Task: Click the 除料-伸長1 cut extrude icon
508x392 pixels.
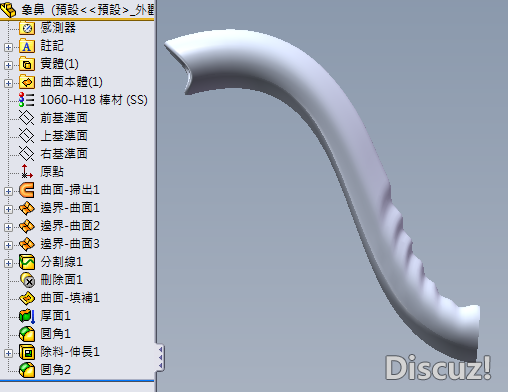Action: pyautogui.click(x=27, y=352)
